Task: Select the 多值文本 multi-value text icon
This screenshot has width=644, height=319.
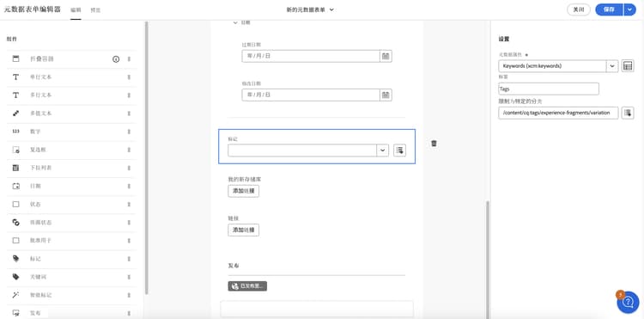Action: 16,113
